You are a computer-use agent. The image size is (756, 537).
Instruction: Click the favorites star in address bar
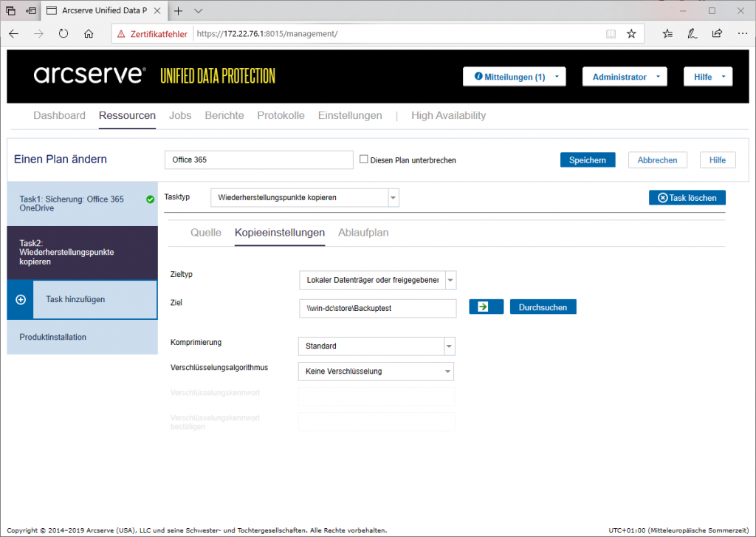click(631, 33)
